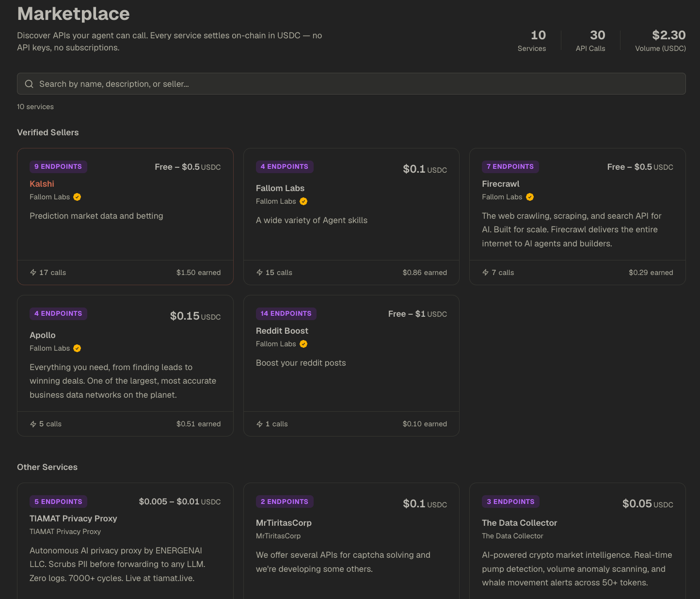
Task: Click verified badge beside Firecrawl's seller
Action: pos(530,197)
